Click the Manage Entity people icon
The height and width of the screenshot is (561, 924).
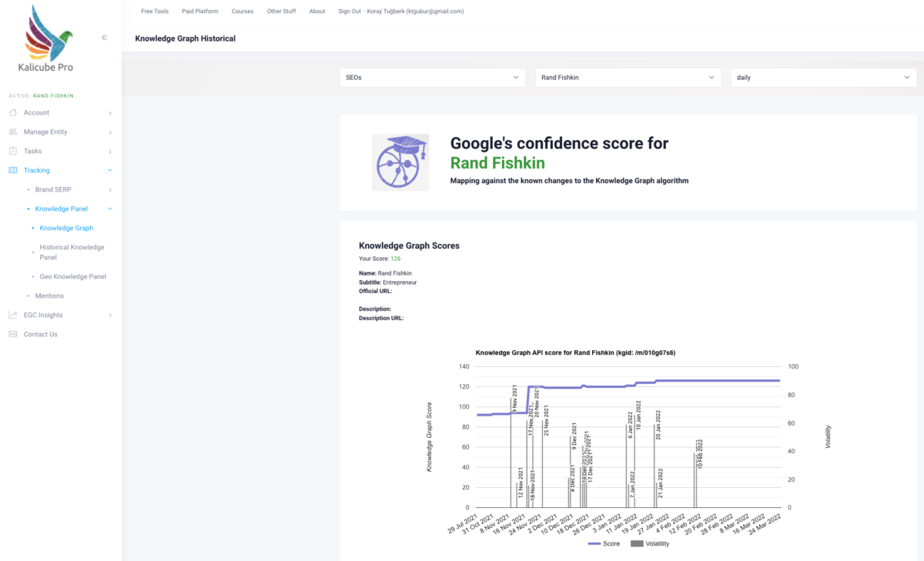point(13,132)
